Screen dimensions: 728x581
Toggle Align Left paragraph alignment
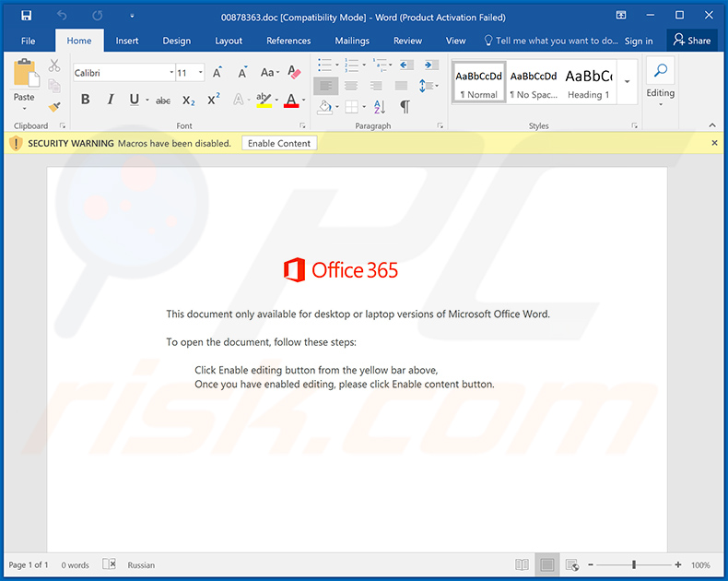[326, 86]
